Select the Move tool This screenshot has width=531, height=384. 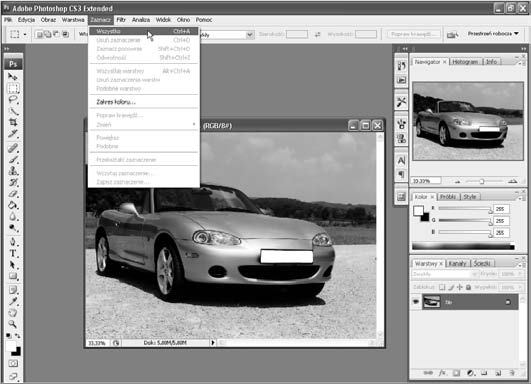[x=13, y=77]
